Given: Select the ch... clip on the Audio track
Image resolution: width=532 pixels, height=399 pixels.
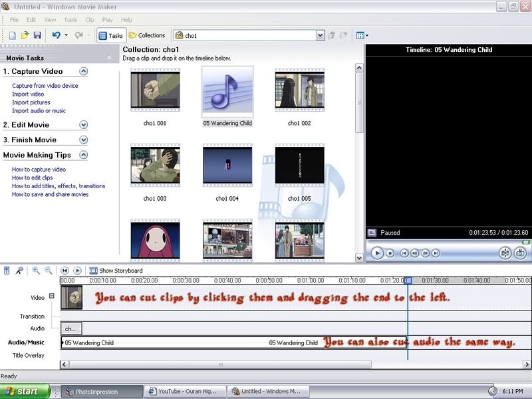Looking at the screenshot, I should pos(71,329).
